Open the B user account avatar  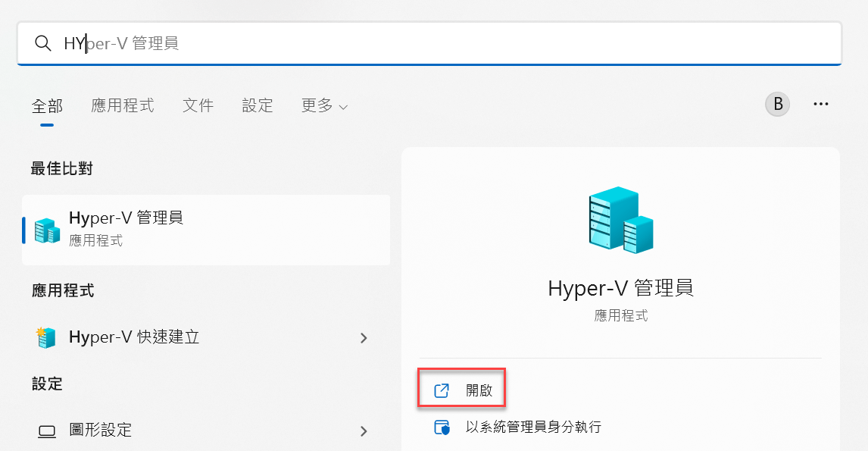coord(778,104)
